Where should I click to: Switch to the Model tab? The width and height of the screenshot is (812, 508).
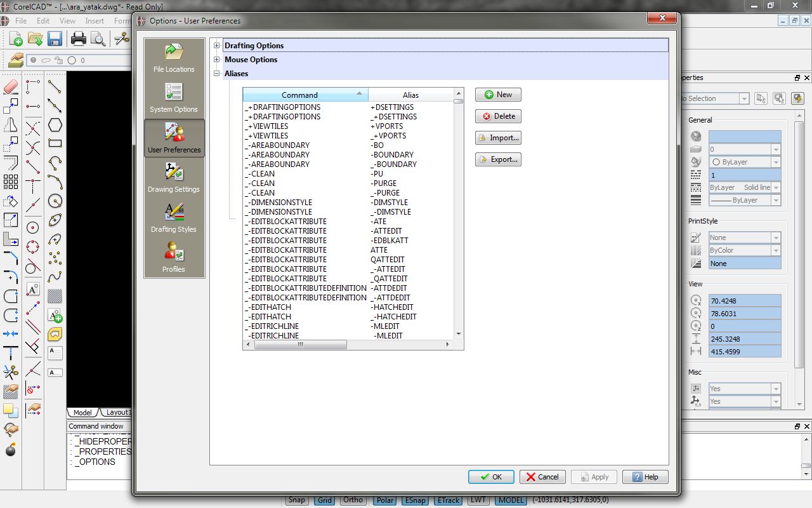tap(82, 413)
